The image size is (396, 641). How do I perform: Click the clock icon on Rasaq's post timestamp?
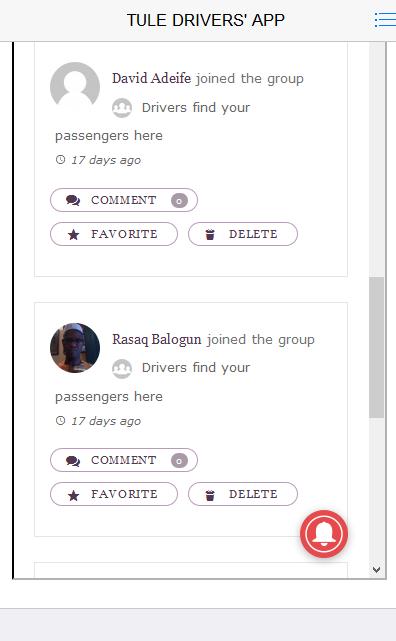(60, 420)
